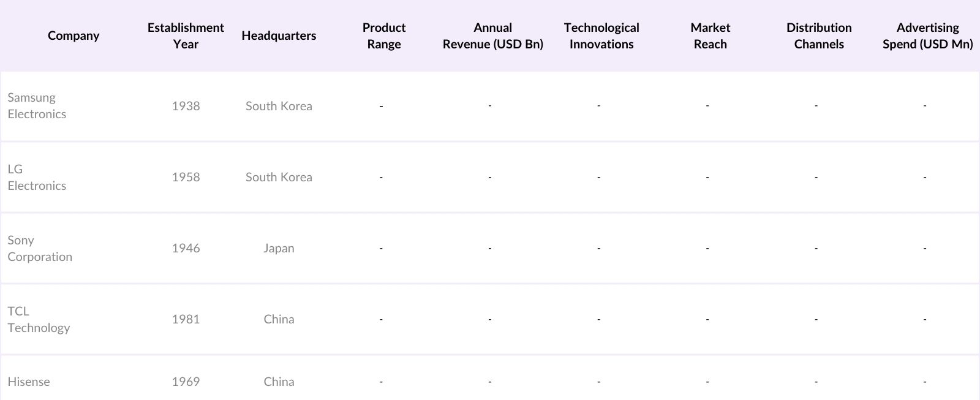Viewport: 980px width, 400px height.
Task: Click the Headquarters column header
Action: (279, 36)
